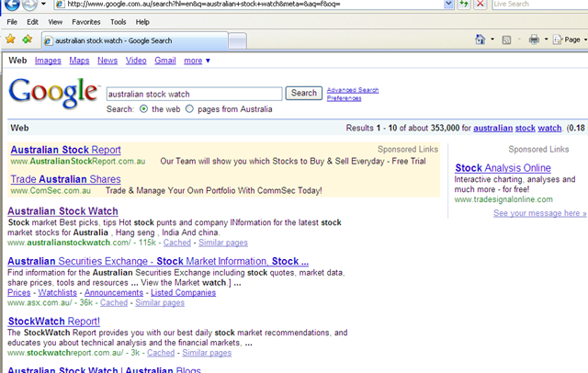Viewport: 588px width, 373px height.
Task: Open Similar pages for stockwatchreport.com.au
Action: [207, 353]
